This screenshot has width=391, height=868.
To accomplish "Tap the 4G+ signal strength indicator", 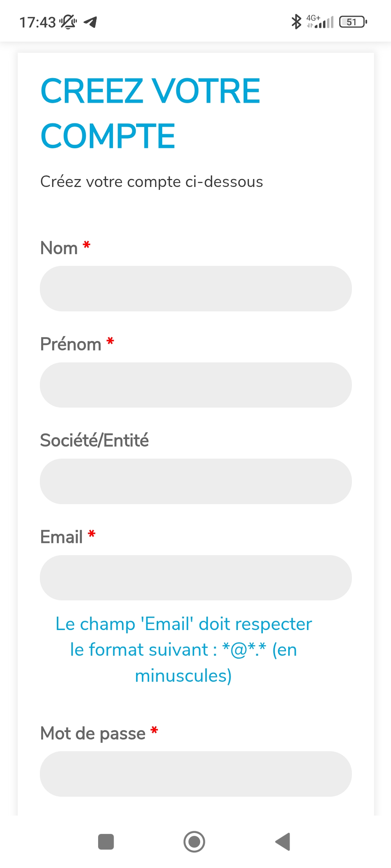I will (320, 22).
